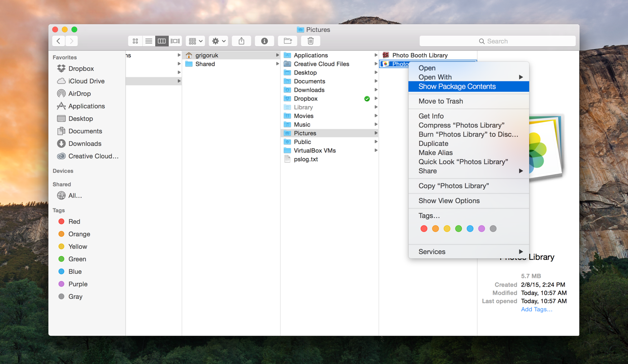
Task: Switch to column view in toolbar
Action: click(162, 41)
